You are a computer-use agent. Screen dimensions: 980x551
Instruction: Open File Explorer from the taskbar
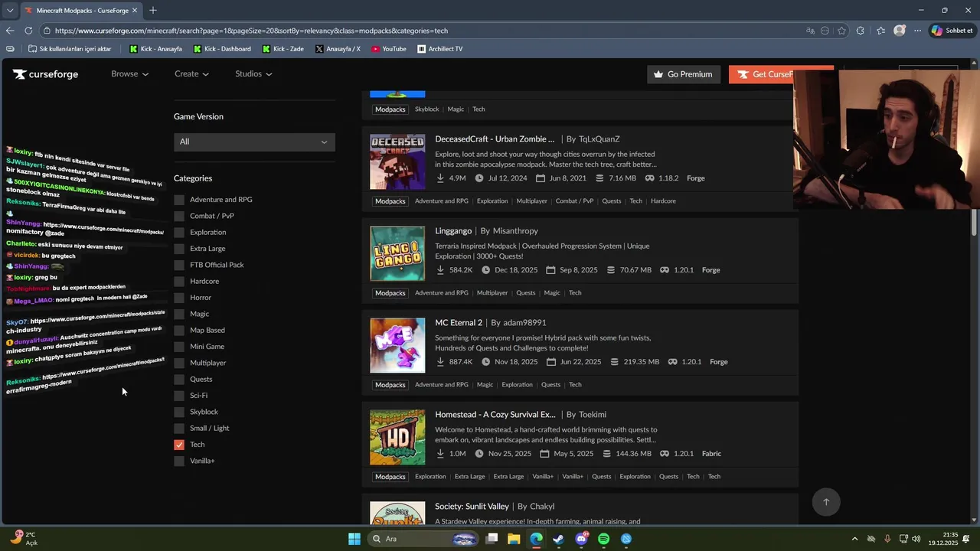pos(514,539)
